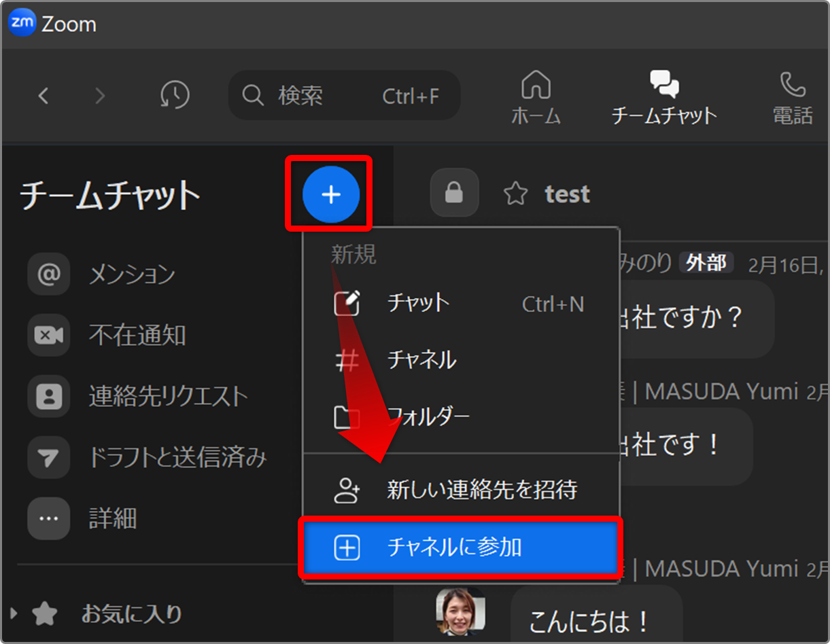830x644 pixels.
Task: Go forward with the right arrow
Action: 100,96
